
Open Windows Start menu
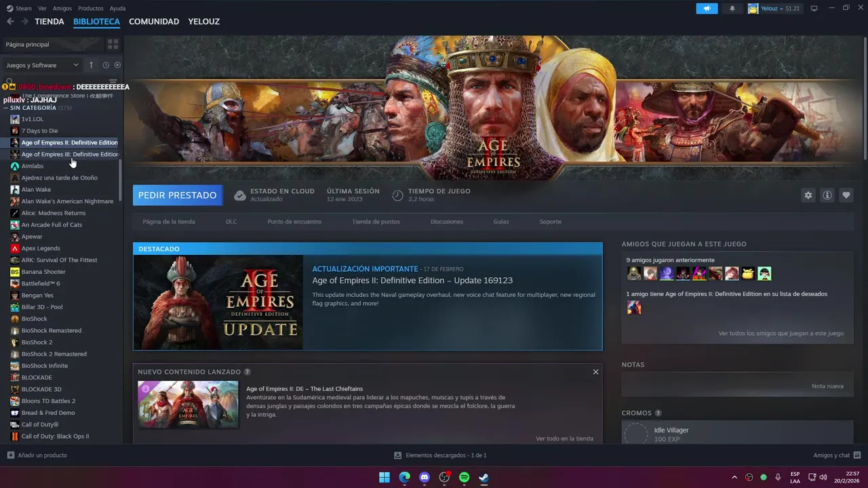(384, 477)
